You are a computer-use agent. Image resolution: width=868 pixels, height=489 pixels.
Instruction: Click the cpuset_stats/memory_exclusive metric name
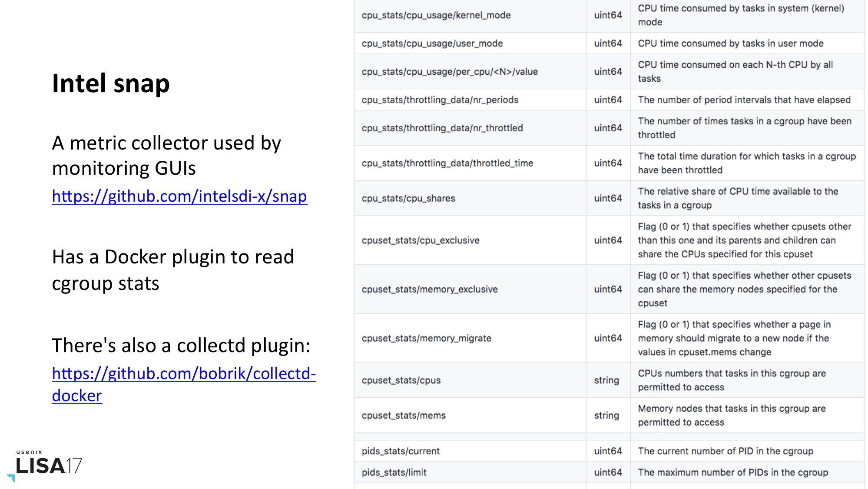[429, 289]
